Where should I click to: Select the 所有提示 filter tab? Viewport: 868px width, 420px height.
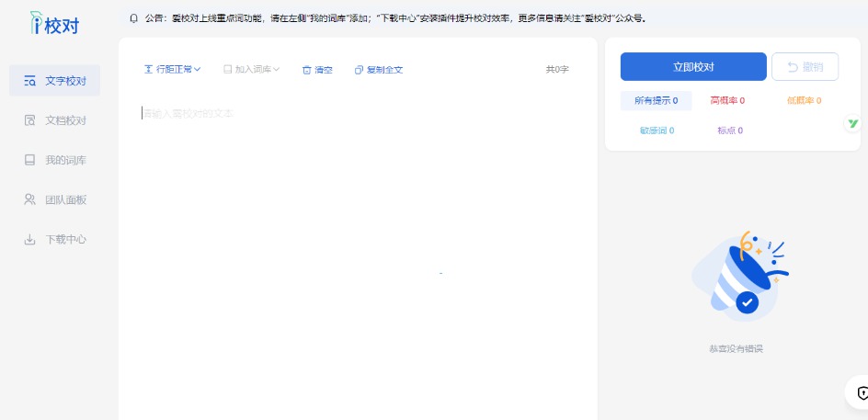click(x=656, y=101)
